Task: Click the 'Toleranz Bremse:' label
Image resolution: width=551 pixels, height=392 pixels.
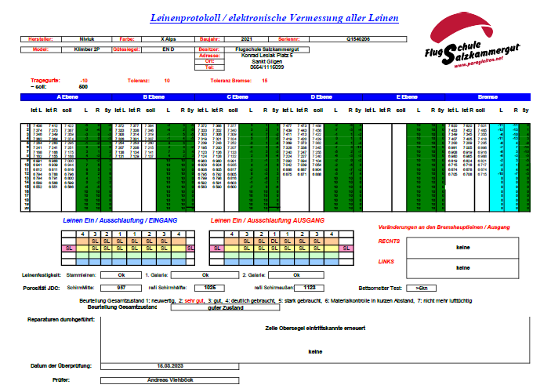Action: (x=231, y=81)
